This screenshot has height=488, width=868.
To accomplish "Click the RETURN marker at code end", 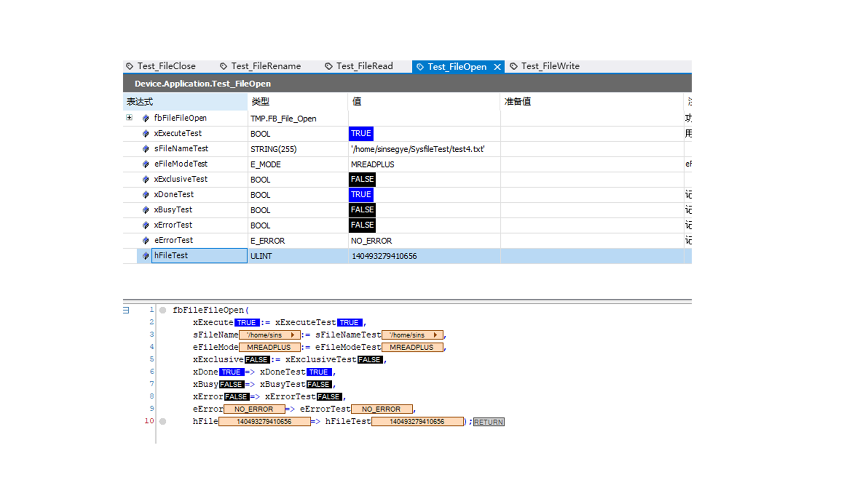I will (489, 422).
